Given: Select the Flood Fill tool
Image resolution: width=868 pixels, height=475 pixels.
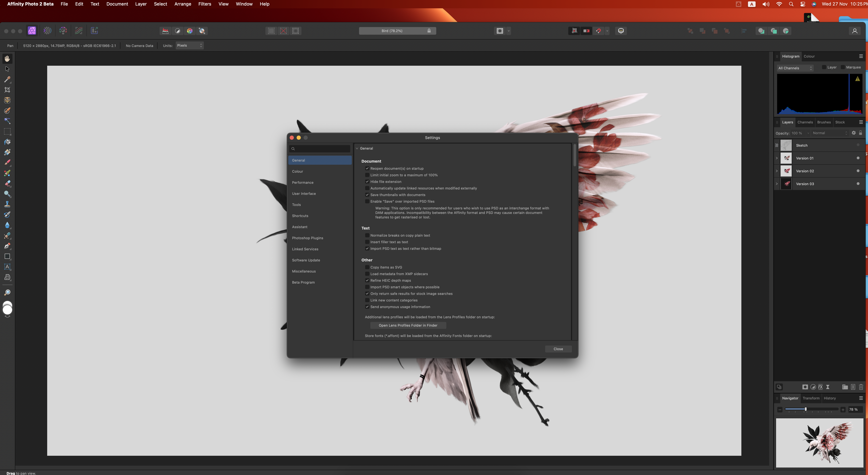Looking at the screenshot, I should 7,142.
